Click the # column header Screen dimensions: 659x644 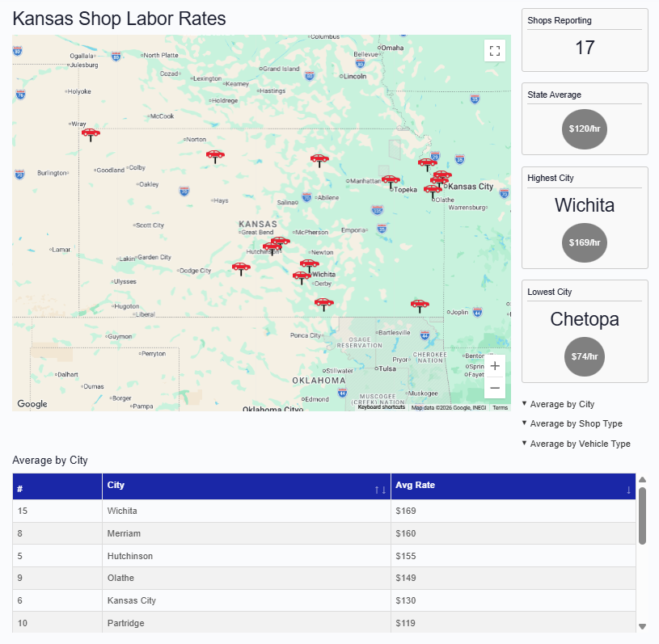[x=57, y=486]
